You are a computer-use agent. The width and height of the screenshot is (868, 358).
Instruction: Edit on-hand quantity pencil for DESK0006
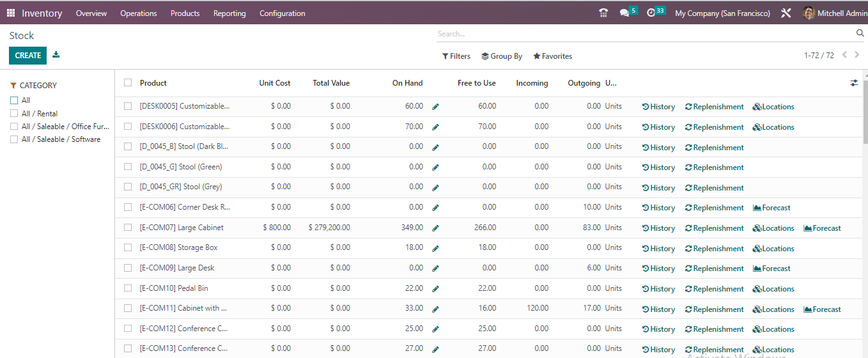[x=435, y=127]
